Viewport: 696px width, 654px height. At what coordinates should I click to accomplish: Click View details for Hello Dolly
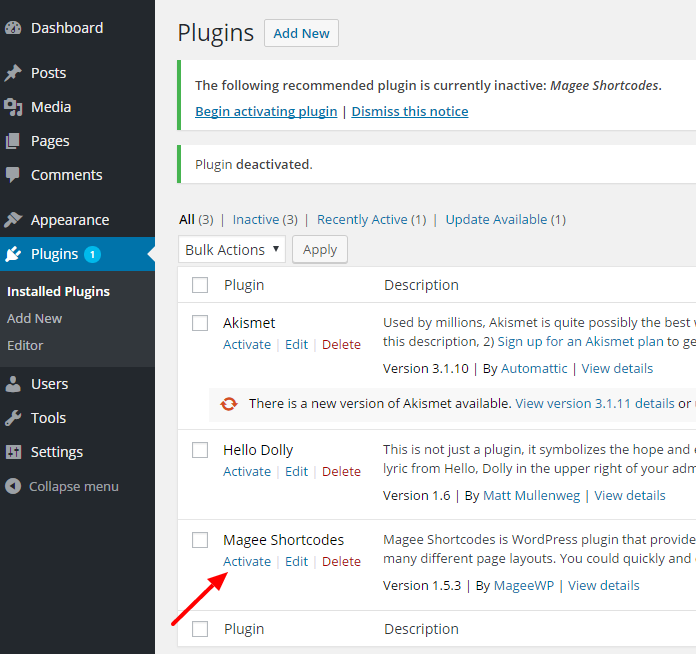tap(630, 495)
